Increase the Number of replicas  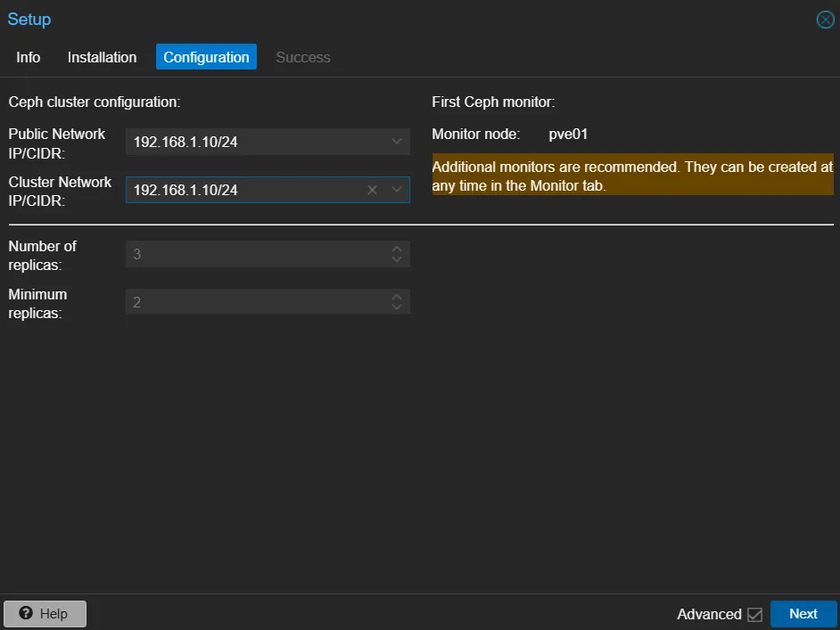point(397,249)
